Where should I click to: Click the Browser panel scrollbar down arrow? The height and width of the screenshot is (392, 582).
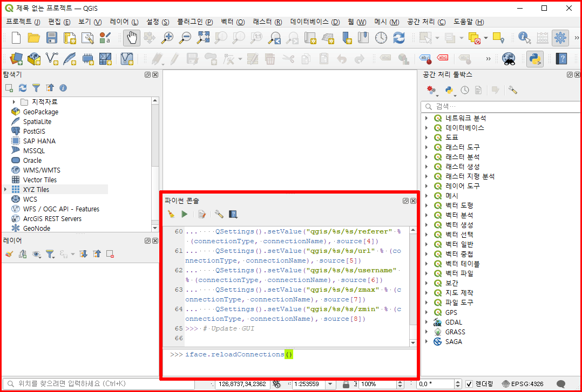point(155,228)
